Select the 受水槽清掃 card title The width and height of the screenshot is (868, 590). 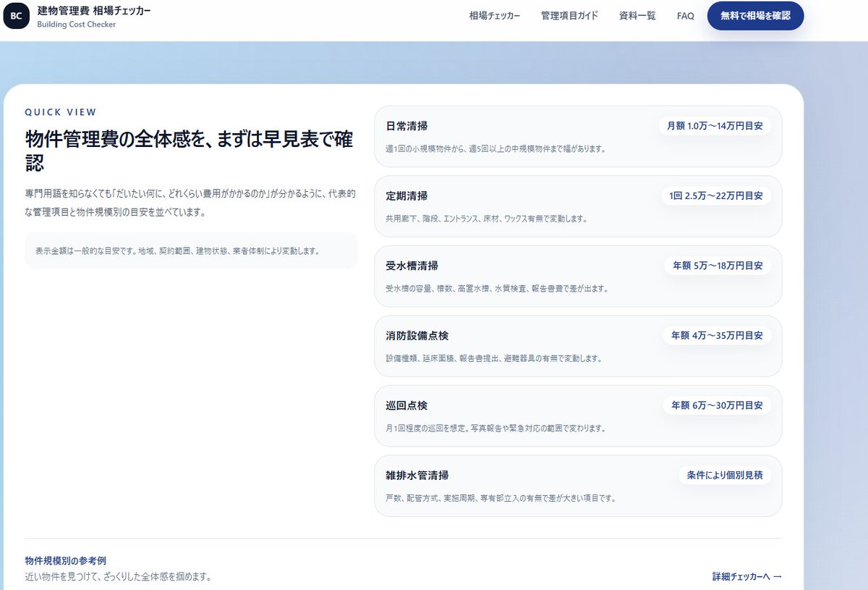[412, 266]
